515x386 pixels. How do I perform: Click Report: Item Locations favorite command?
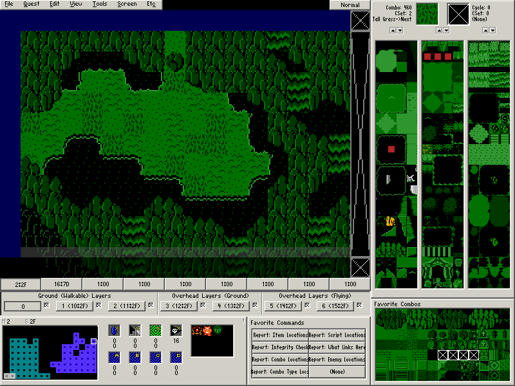tap(280, 335)
